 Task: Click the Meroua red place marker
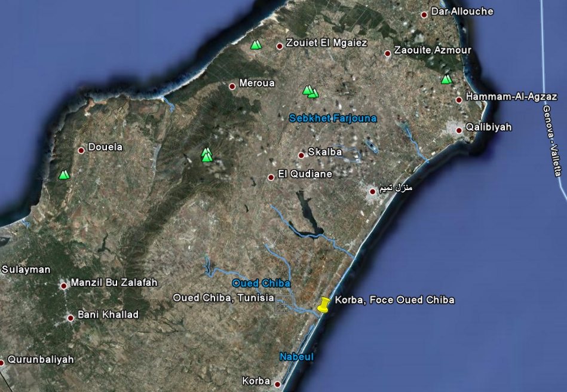click(232, 86)
